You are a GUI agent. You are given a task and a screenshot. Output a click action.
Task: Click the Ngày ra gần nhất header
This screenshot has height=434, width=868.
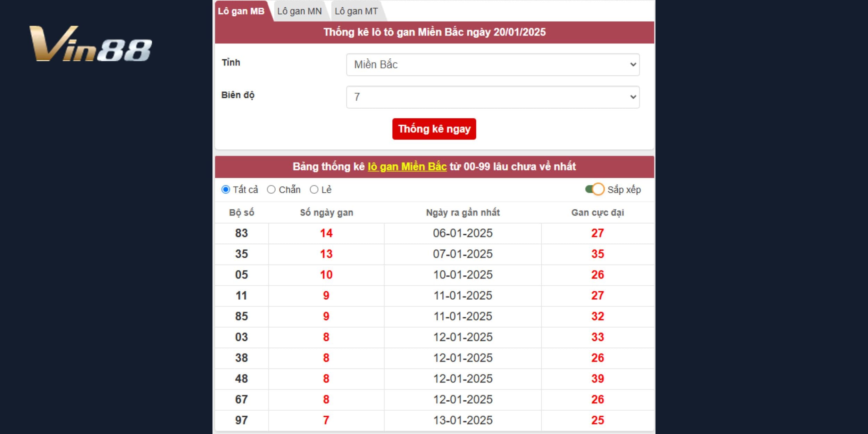pos(463,212)
